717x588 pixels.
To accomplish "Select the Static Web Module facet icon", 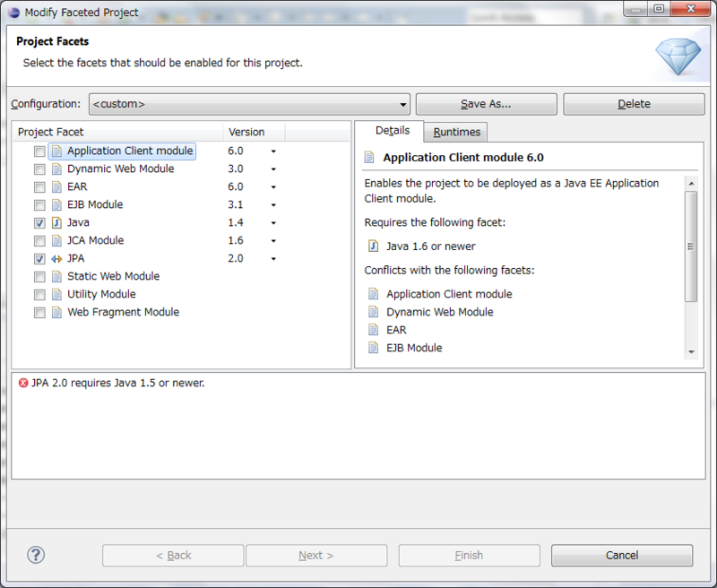I will point(56,277).
